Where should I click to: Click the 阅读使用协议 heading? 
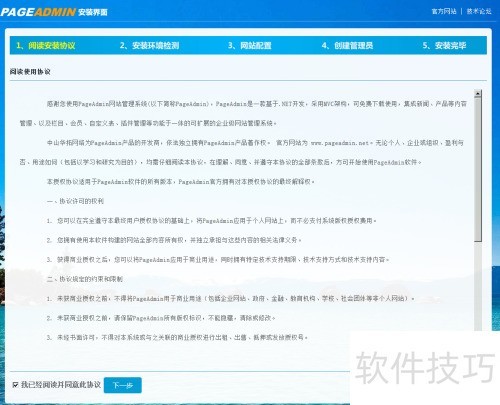click(x=30, y=72)
